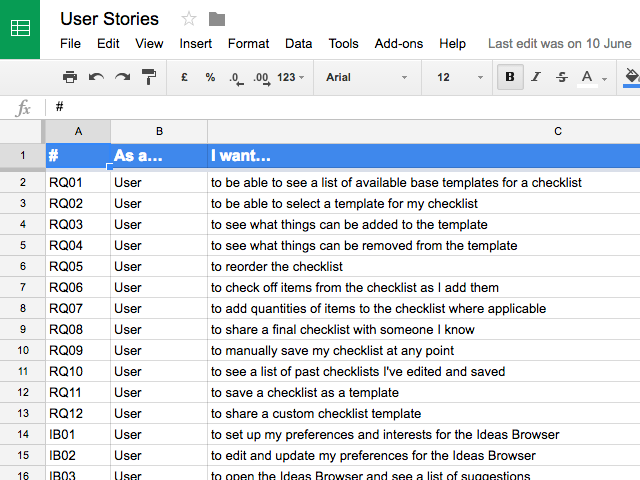The image size is (640, 480).
Task: Click into the formula bar showing #
Action: coord(343,107)
